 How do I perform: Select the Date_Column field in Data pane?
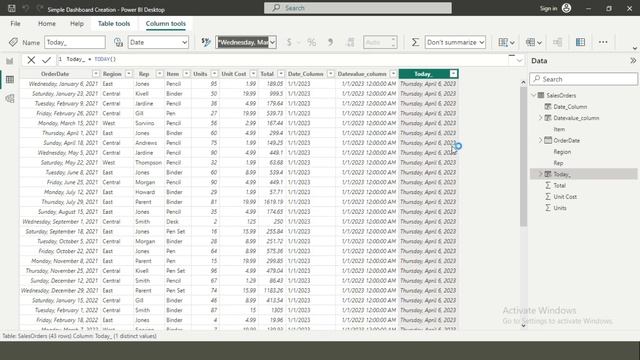[570, 107]
